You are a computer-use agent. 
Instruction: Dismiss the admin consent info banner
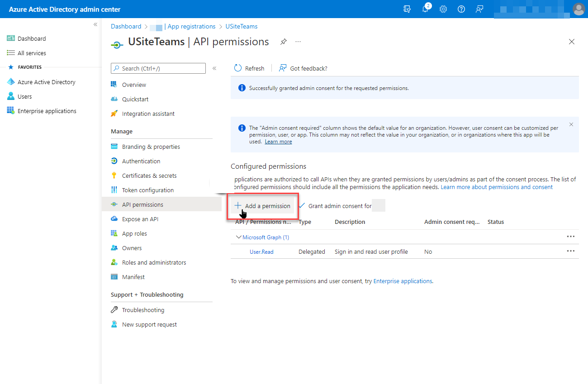click(571, 124)
